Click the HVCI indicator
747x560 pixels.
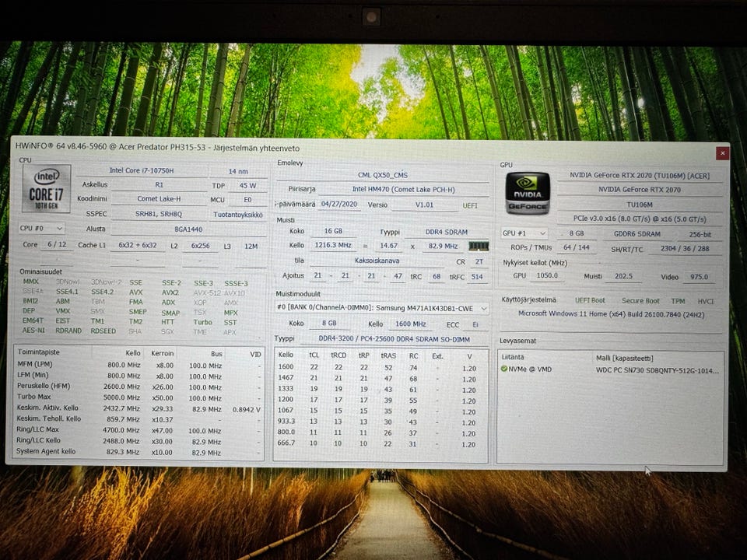click(706, 302)
